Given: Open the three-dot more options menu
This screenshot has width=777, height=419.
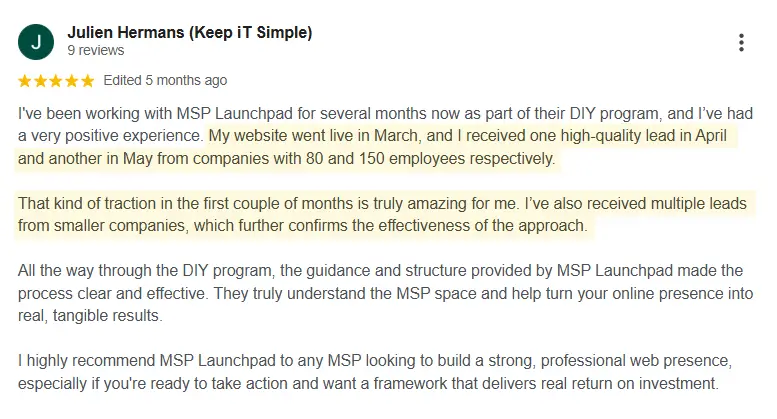Looking at the screenshot, I should click(x=741, y=43).
